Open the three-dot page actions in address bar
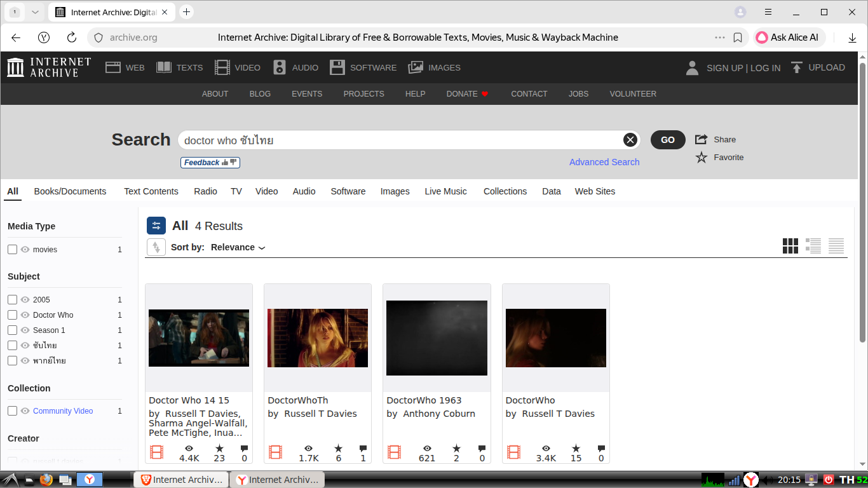The image size is (868, 488). 720,37
